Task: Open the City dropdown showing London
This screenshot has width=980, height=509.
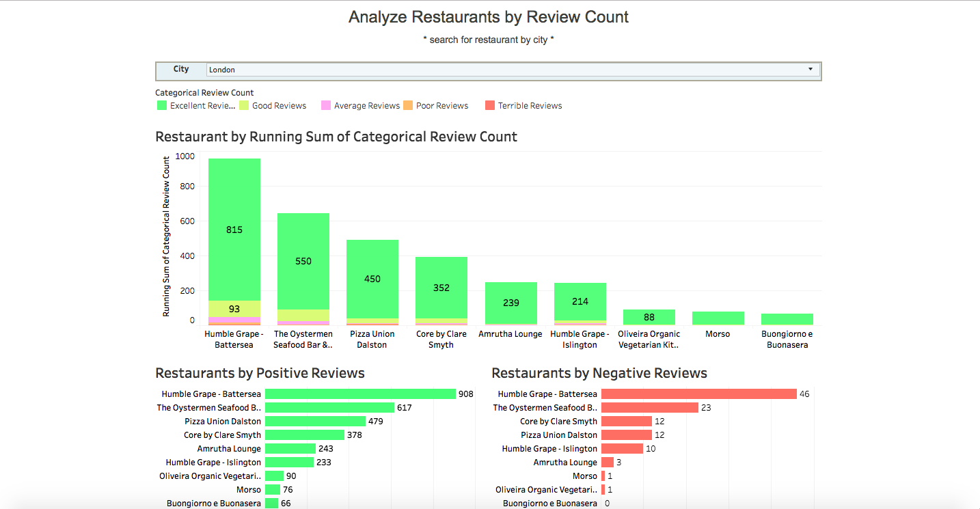Action: point(513,70)
